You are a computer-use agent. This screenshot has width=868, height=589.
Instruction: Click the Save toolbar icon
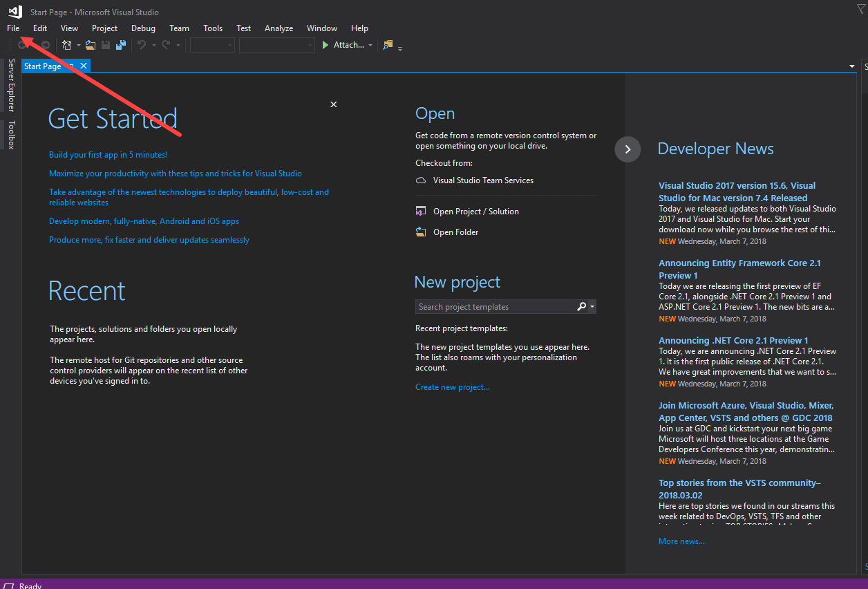point(106,44)
